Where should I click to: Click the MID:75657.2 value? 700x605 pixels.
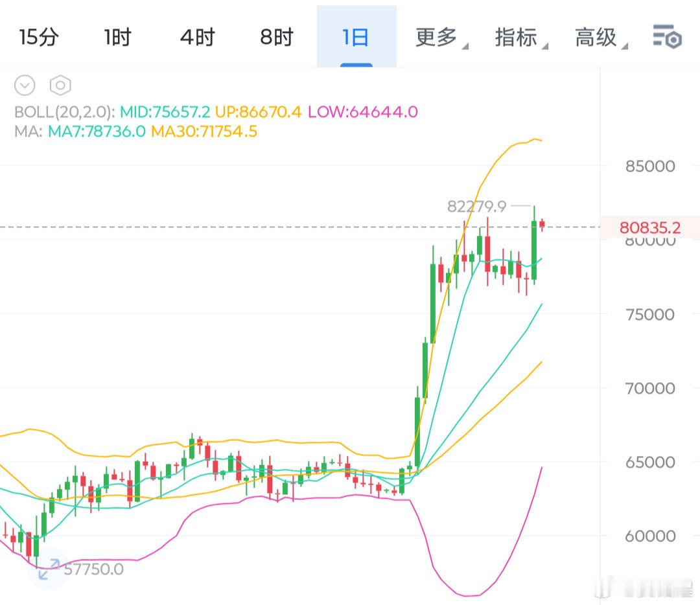tap(165, 111)
